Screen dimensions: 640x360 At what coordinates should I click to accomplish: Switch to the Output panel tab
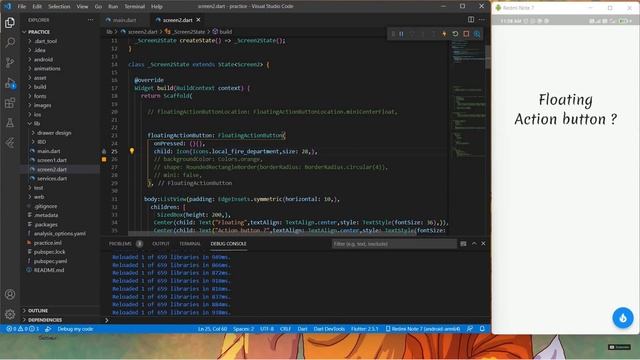(161, 244)
